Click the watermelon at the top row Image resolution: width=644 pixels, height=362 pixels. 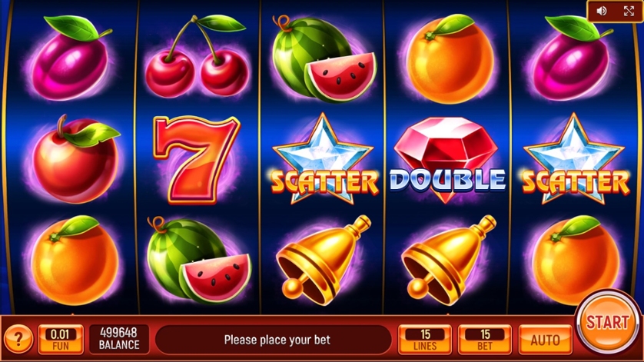pyautogui.click(x=324, y=58)
